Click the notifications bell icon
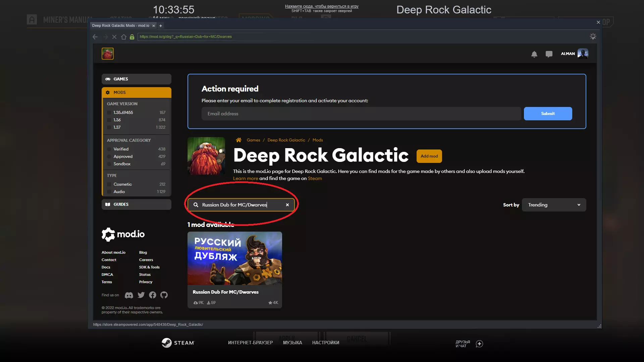 [534, 54]
